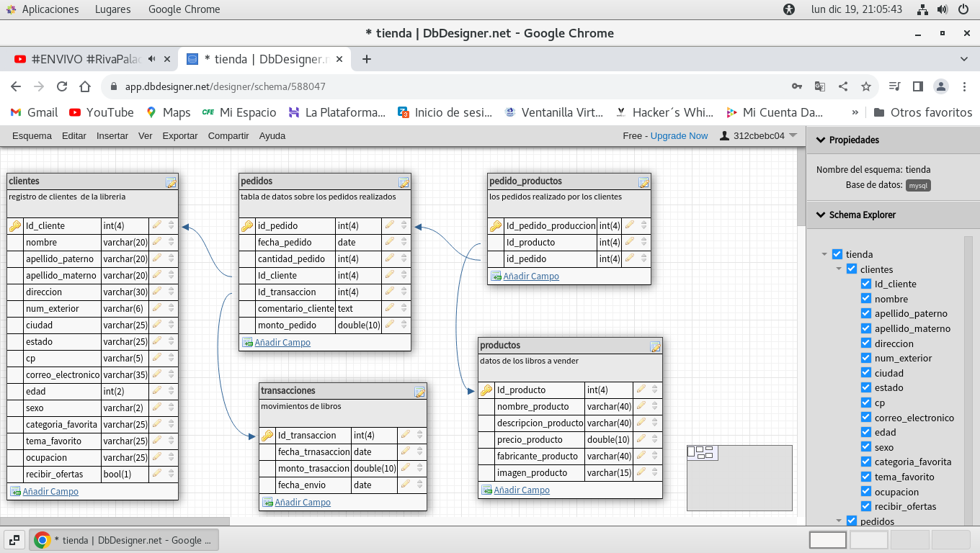Click the minimap overview of the diagram
The height and width of the screenshot is (553, 980).
739,477
